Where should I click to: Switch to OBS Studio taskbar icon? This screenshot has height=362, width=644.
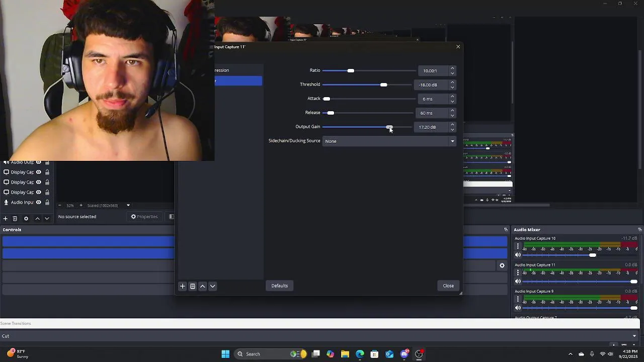[x=419, y=354]
